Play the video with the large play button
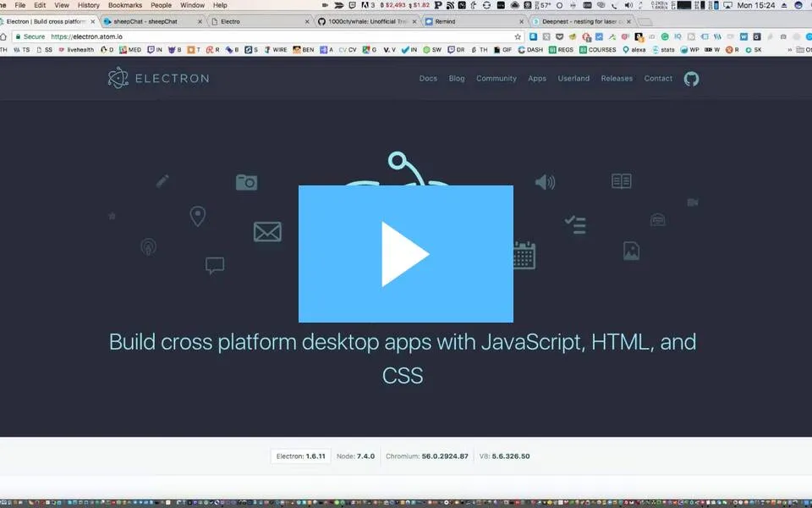Screen dimensions: 812x508 pos(405,254)
